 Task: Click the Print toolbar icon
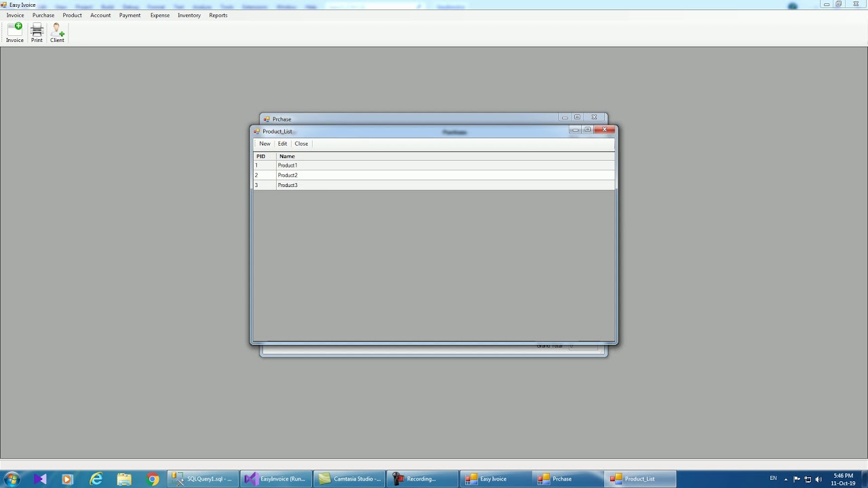tap(37, 33)
